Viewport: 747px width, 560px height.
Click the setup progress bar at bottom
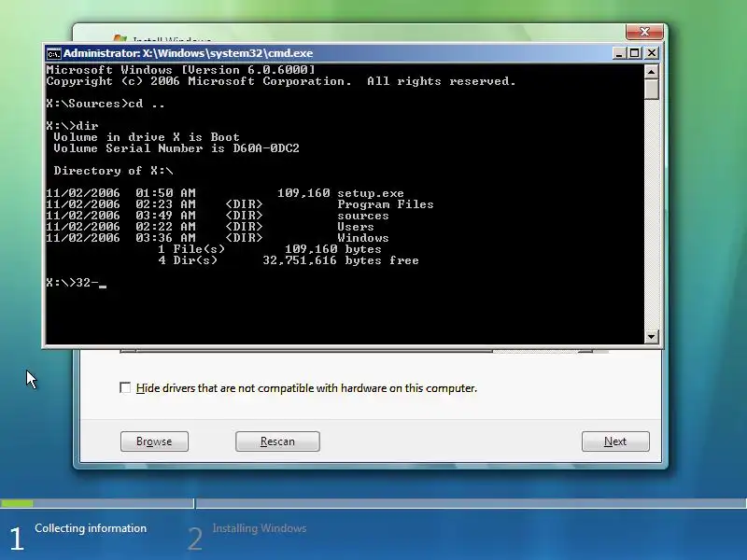click(x=373, y=503)
